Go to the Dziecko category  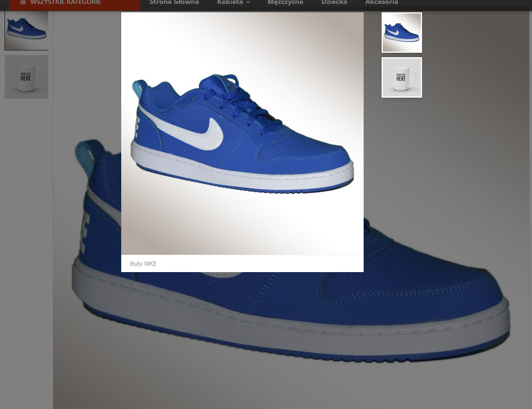point(334,2)
